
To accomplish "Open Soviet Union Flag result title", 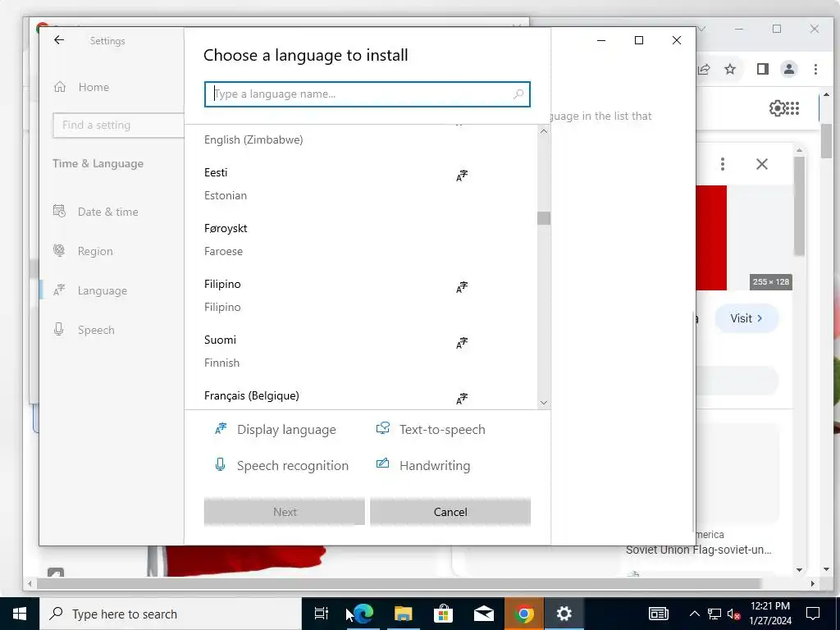I will [699, 550].
